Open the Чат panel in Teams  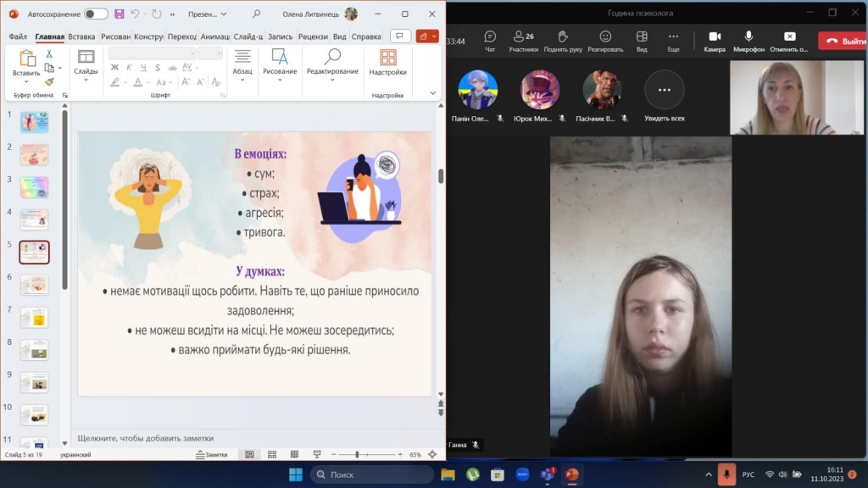point(490,40)
